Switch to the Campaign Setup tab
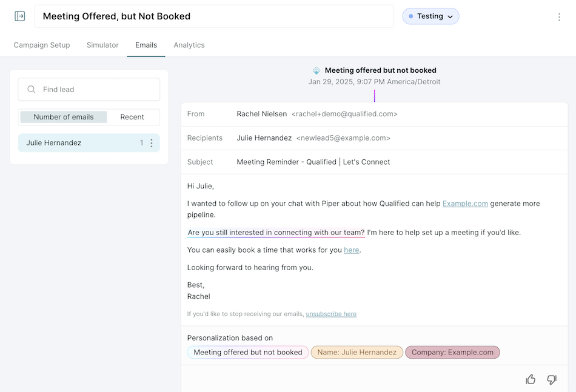576x392 pixels. coord(42,45)
